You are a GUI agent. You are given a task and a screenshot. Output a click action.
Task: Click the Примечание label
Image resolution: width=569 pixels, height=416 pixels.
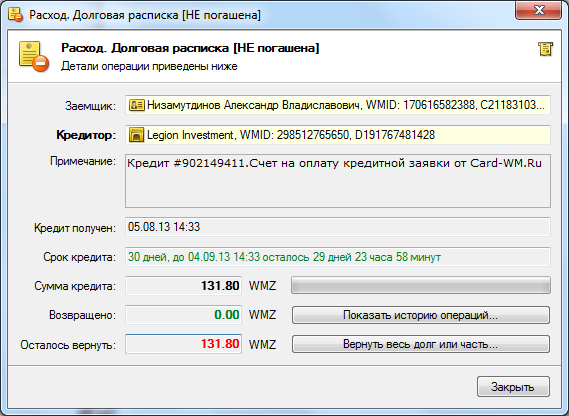[83, 161]
